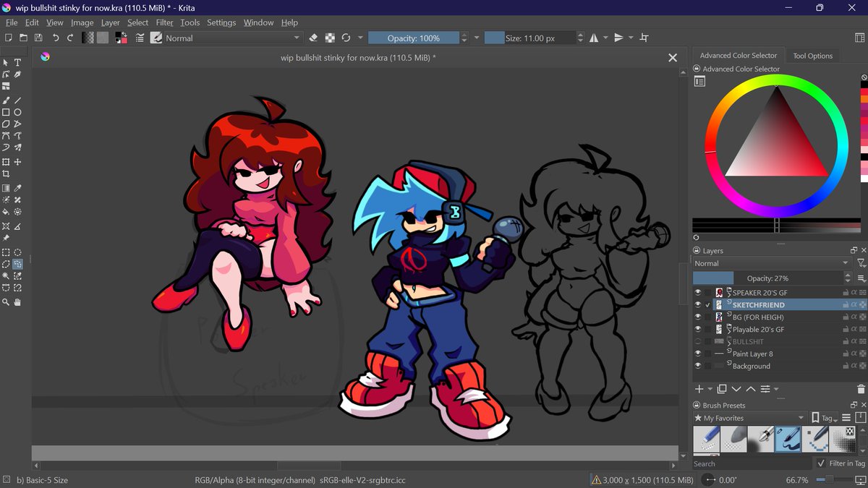Screen dimensions: 868x488
Task: Select the Elliptical Selection tool
Action: pos(17,252)
